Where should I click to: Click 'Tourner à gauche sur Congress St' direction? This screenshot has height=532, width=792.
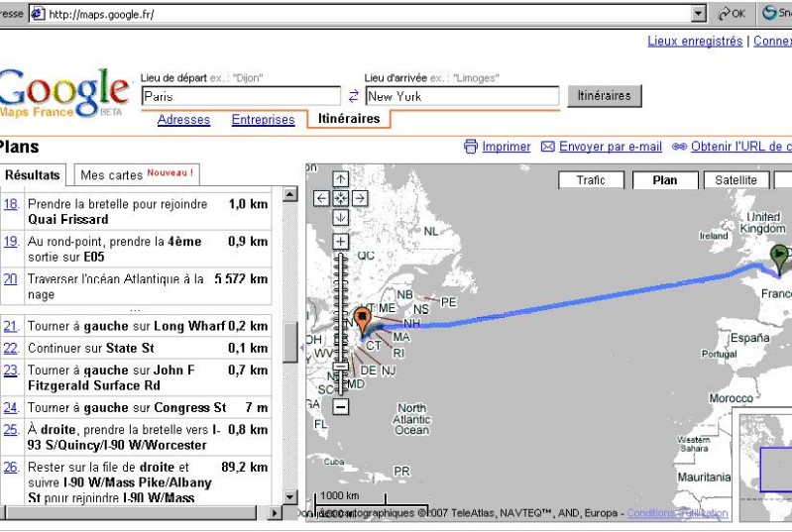click(x=127, y=408)
